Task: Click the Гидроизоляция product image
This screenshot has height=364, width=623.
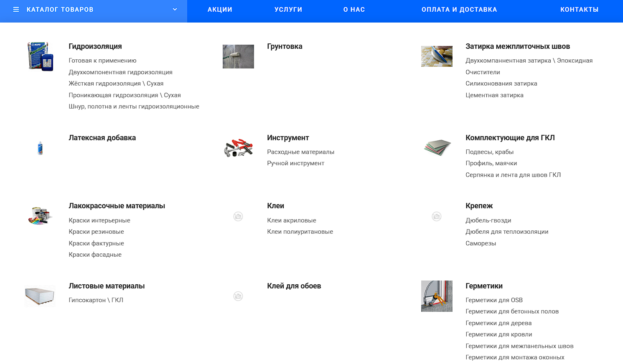Action: tap(40, 56)
